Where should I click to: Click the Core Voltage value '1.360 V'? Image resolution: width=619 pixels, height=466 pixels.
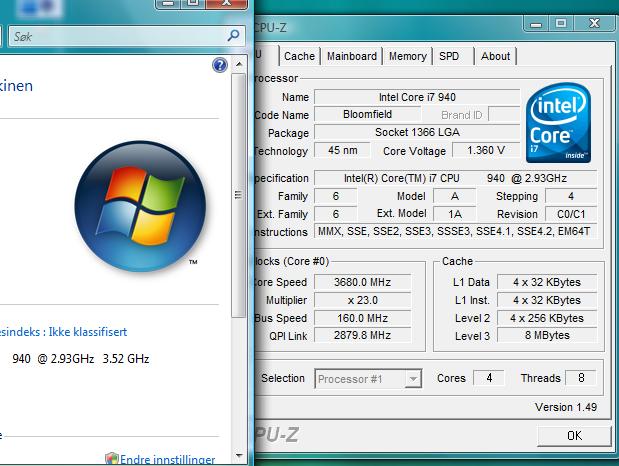(x=486, y=150)
